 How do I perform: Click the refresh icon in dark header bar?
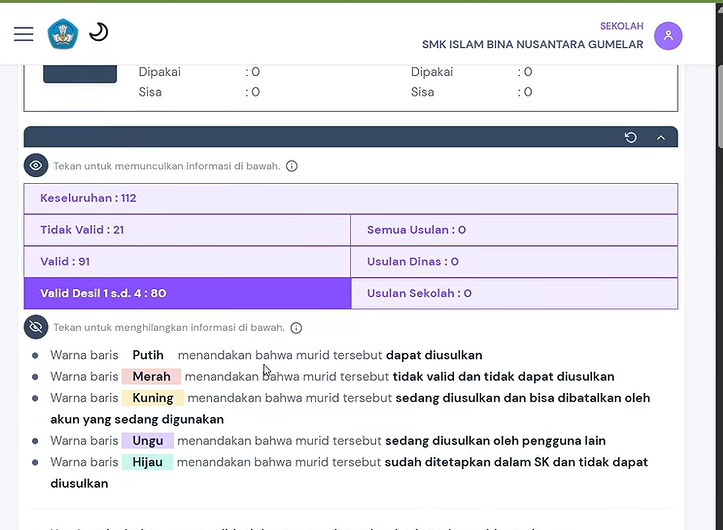pos(630,137)
